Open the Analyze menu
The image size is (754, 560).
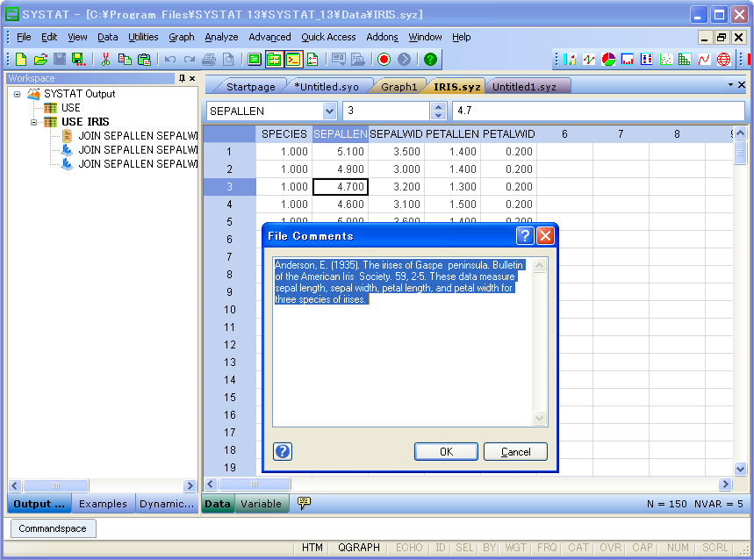point(221,37)
